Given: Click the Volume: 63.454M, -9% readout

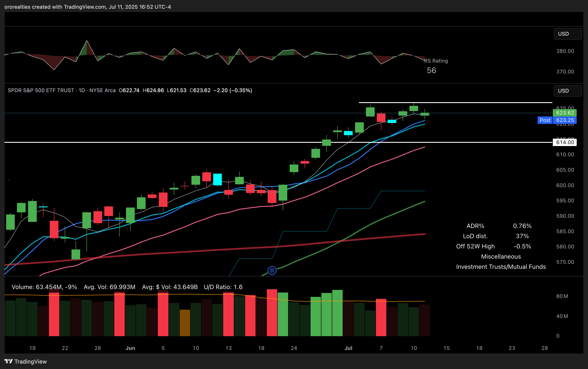Looking at the screenshot, I should pos(44,287).
